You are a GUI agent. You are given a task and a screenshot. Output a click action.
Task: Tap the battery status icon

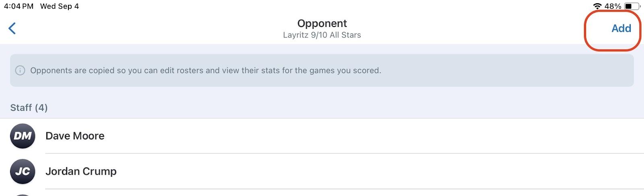[x=632, y=6]
